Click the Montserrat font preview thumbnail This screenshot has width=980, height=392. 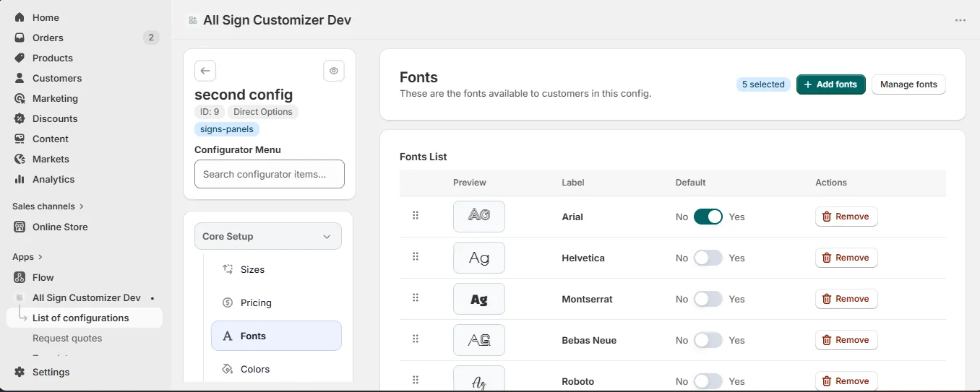[x=479, y=299]
